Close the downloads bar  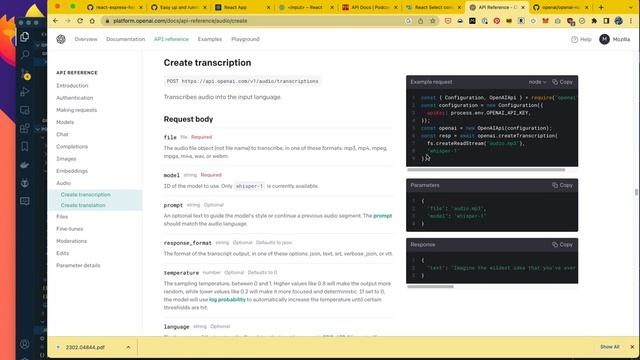[x=632, y=347]
